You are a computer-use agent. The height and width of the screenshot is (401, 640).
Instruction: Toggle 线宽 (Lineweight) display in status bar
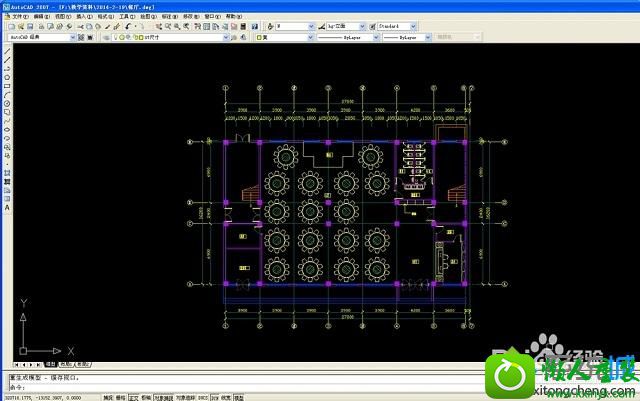tap(226, 397)
